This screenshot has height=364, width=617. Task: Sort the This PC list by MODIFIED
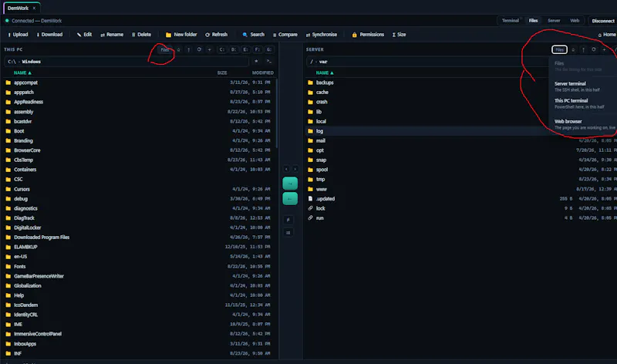point(262,72)
